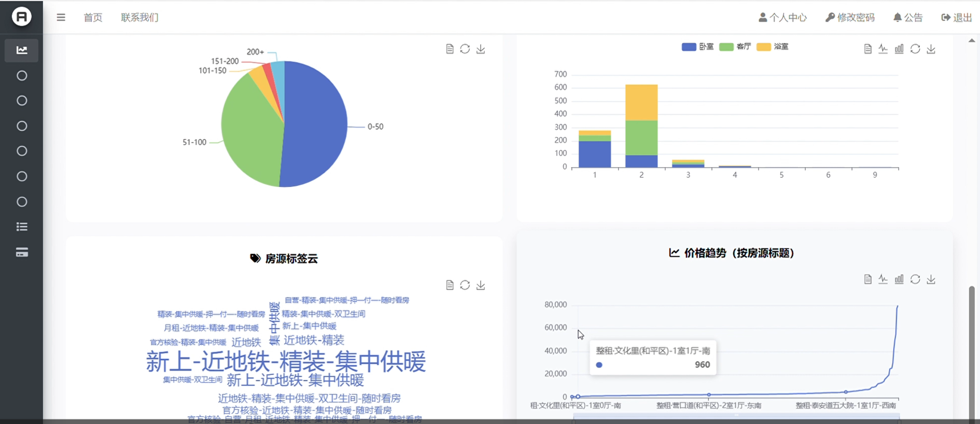
Task: Open the chart dashboard sidebar icon
Action: pyautogui.click(x=21, y=50)
